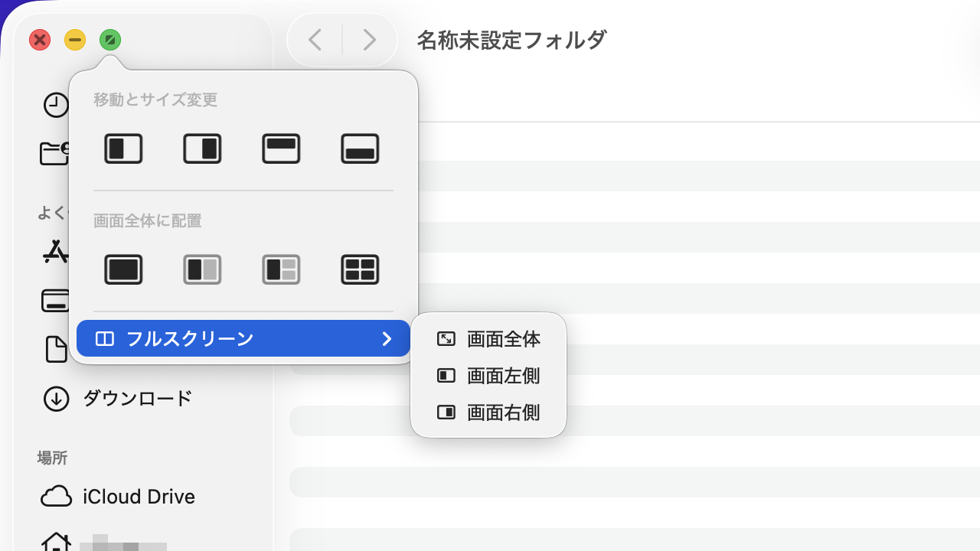Tile the window to the left half
Image resolution: width=980 pixels, height=551 pixels.
pyautogui.click(x=123, y=148)
